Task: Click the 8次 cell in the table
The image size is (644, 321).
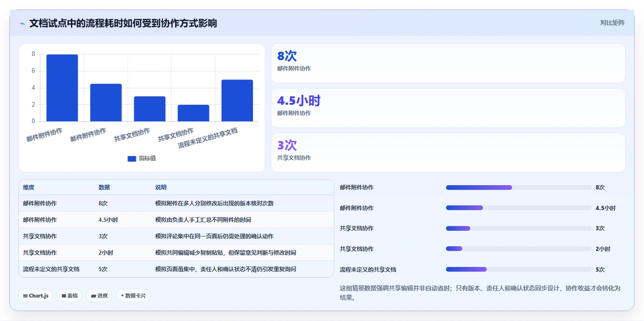Action: [103, 204]
